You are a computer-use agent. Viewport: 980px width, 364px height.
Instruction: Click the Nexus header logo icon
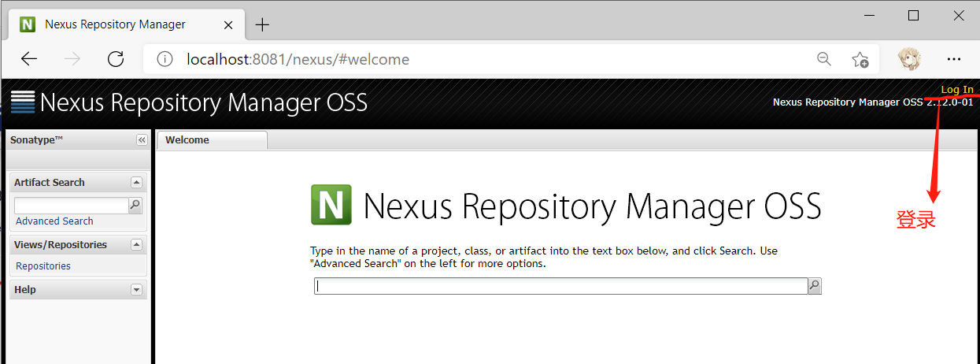pos(23,102)
